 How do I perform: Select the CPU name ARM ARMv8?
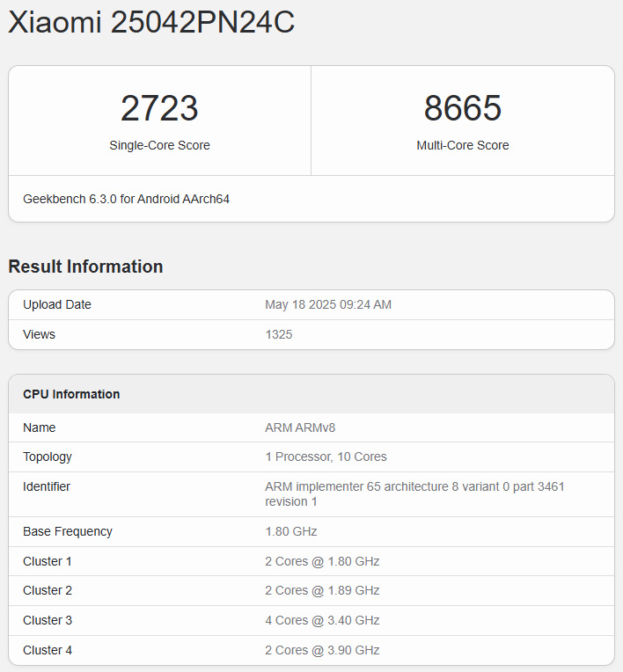(300, 427)
